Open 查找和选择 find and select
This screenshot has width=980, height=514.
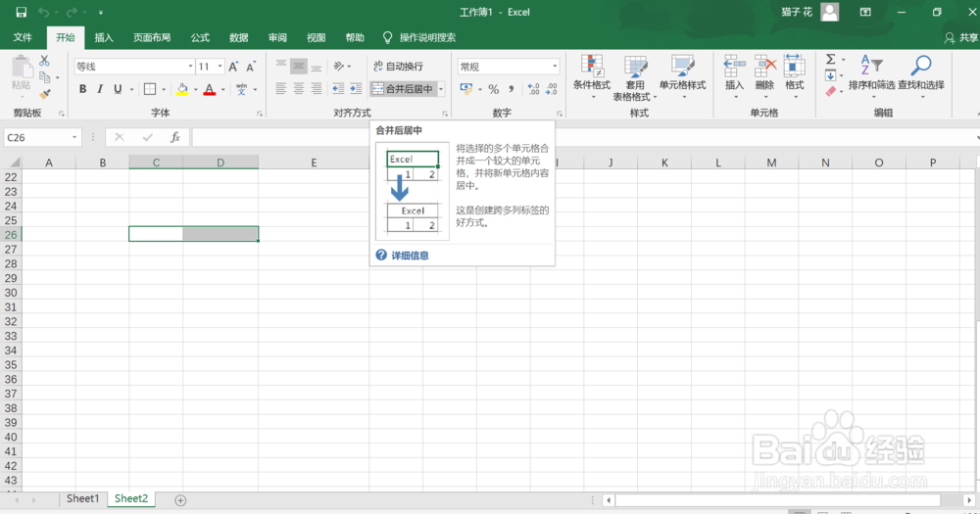point(921,75)
